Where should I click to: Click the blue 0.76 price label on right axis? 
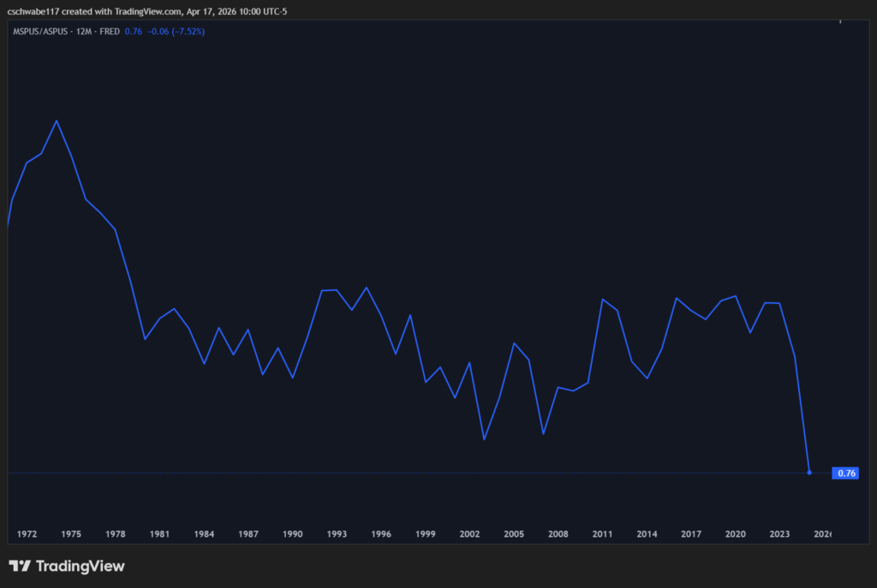coord(846,472)
